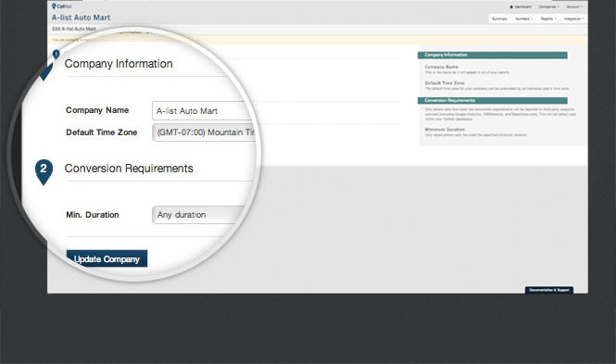Open the Reports dropdown tab
Viewport: 616px width, 364px height.
click(x=548, y=19)
